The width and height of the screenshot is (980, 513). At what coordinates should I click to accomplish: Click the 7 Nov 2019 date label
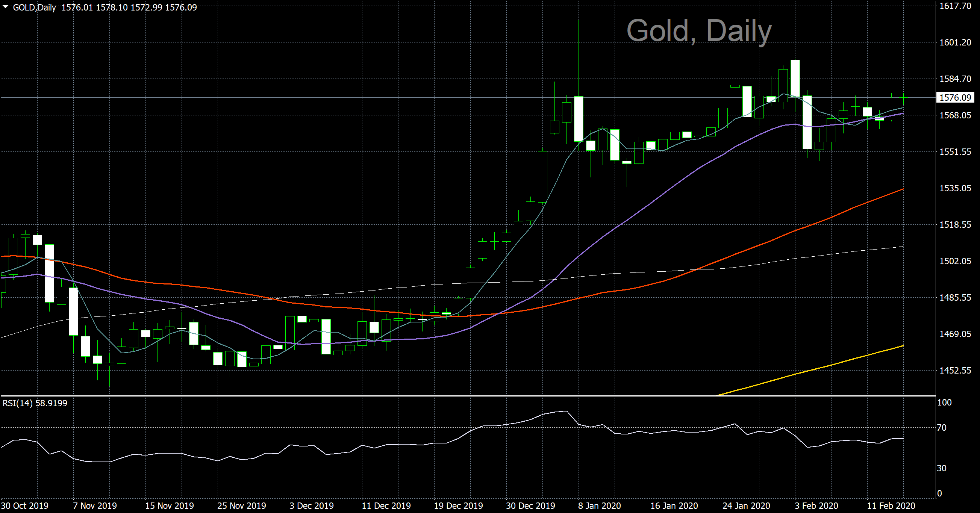click(x=95, y=506)
